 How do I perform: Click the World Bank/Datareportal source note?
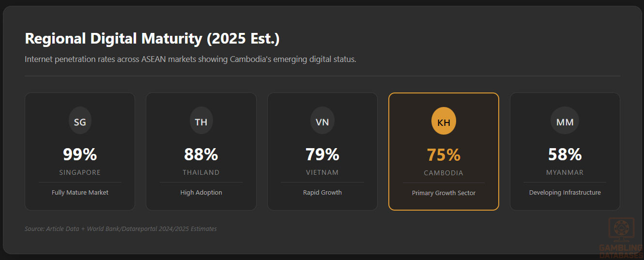pyautogui.click(x=121, y=229)
